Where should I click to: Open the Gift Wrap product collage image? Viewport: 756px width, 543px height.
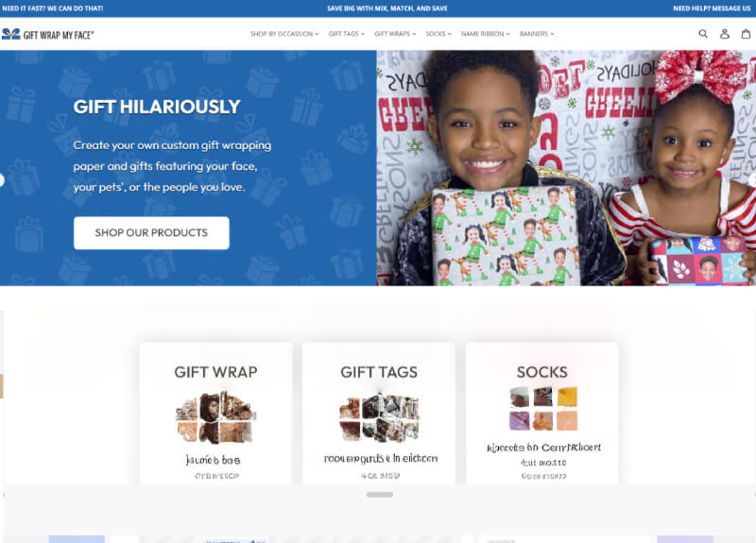point(215,417)
